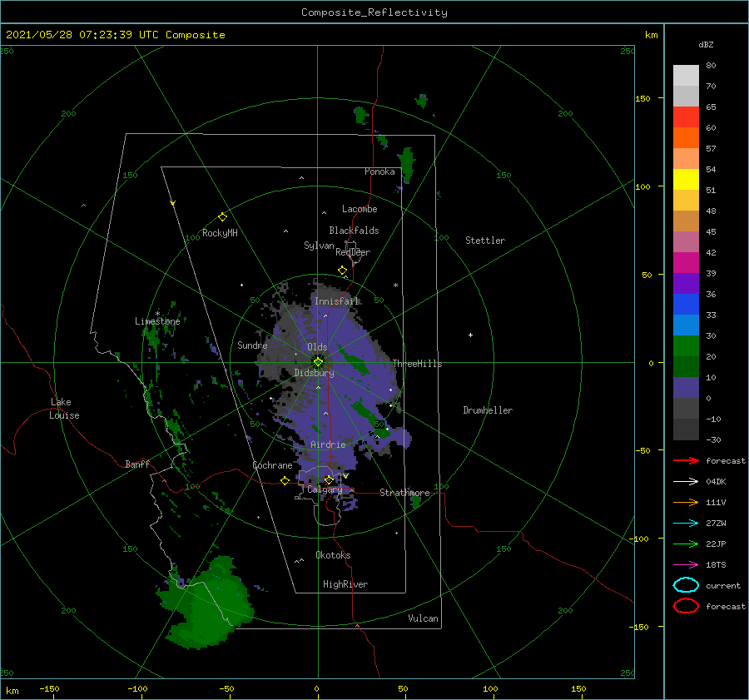This screenshot has width=749, height=700.
Task: Select the magenta 39-42 dBZ color band
Action: [x=686, y=263]
